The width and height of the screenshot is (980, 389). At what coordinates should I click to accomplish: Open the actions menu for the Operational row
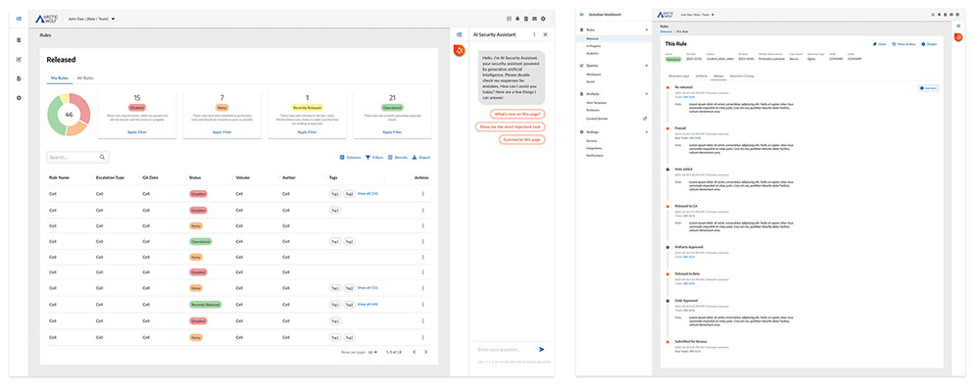pos(423,241)
